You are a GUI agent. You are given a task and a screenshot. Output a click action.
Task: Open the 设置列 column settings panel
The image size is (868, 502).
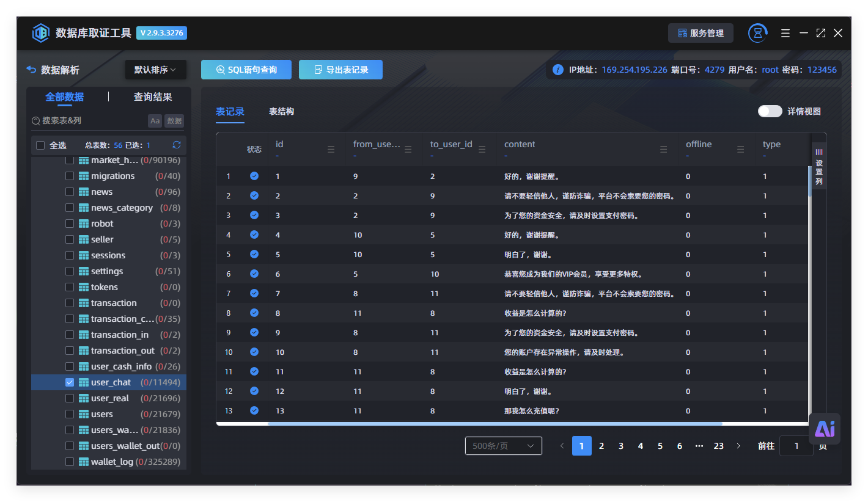[819, 167]
